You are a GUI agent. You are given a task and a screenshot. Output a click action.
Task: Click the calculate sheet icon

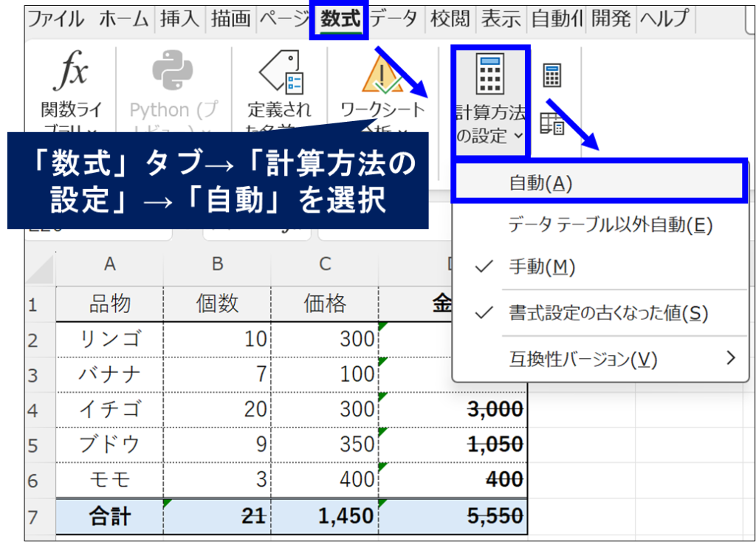point(551,124)
